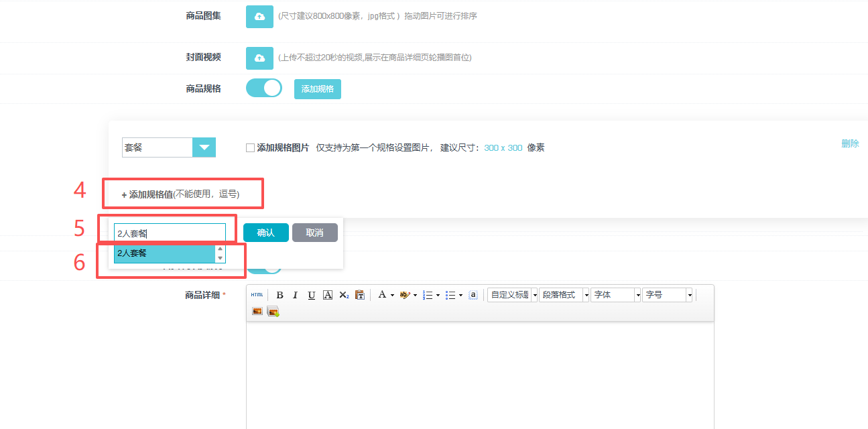The height and width of the screenshot is (429, 868).
Task: Switch the editor to HTML source mode
Action: [257, 295]
